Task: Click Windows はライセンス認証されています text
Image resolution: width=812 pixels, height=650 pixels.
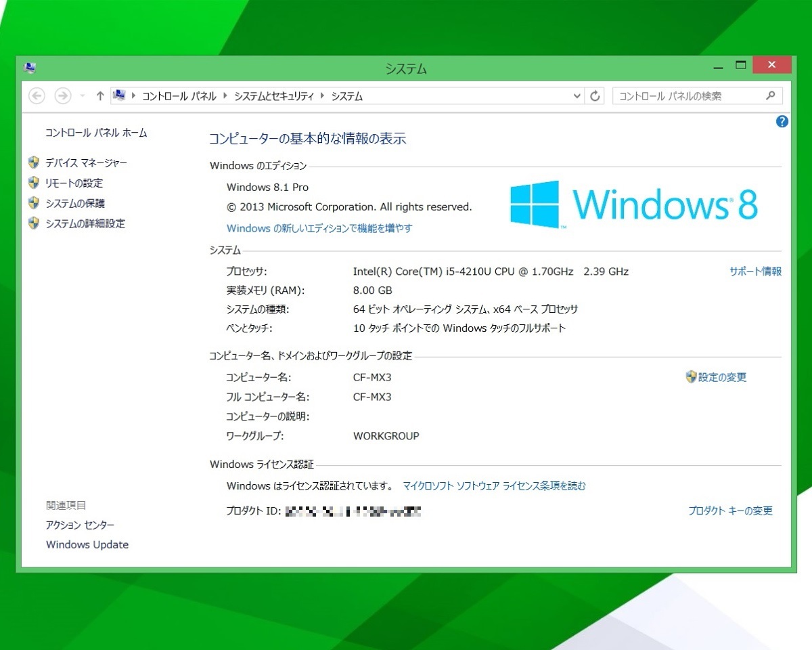Action: click(310, 485)
